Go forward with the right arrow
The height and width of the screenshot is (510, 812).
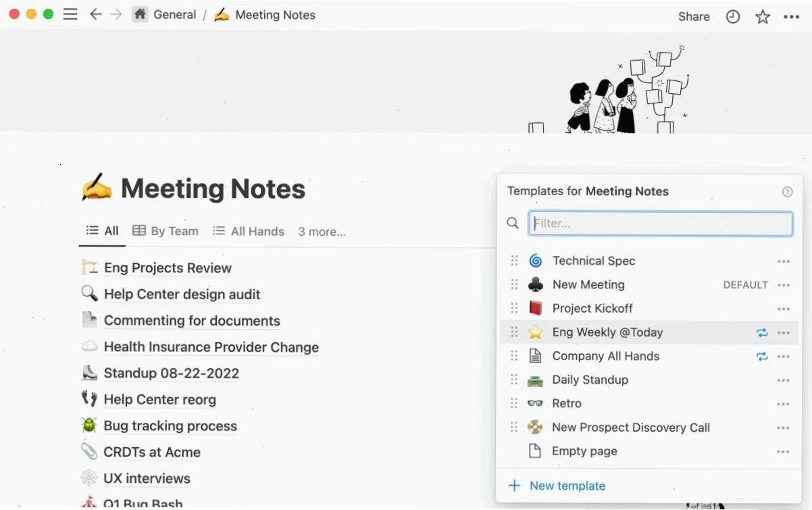point(116,14)
